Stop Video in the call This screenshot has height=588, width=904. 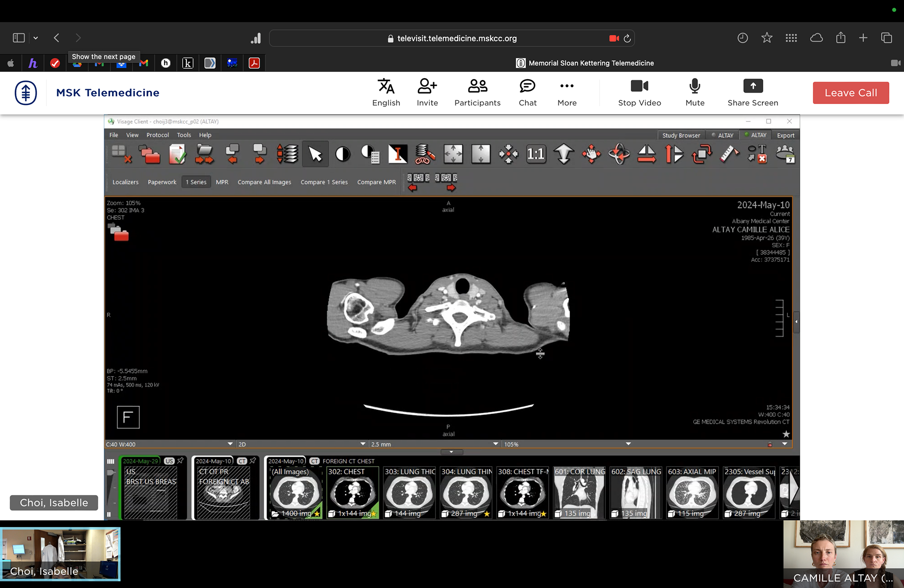[639, 93]
